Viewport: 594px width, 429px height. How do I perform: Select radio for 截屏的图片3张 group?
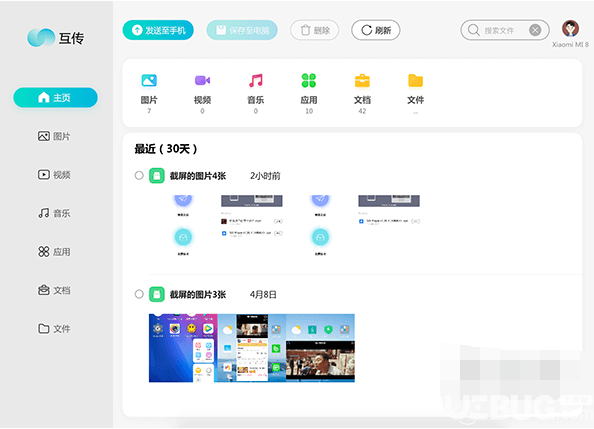click(139, 294)
